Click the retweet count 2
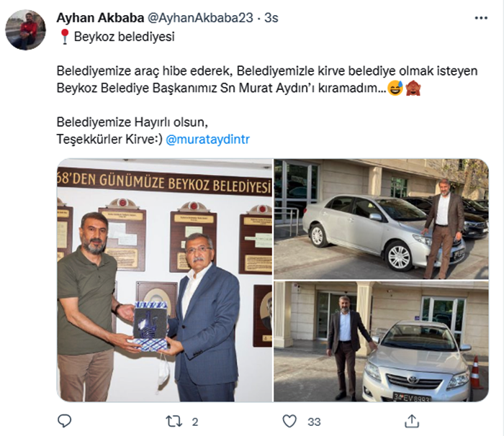This screenshot has height=436, width=504. click(x=195, y=422)
